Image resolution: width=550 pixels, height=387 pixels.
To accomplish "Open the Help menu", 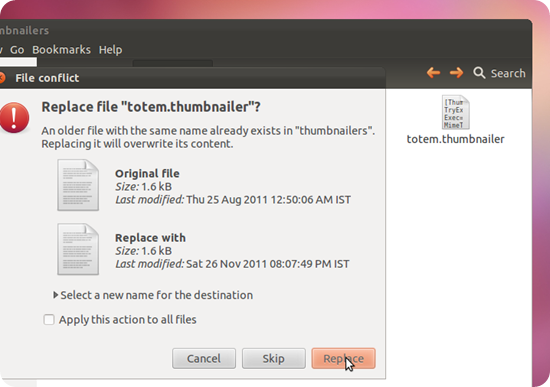I will tap(110, 50).
